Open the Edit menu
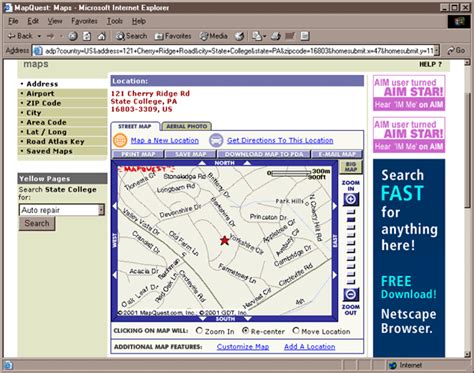This screenshot has width=474, height=373. (x=33, y=21)
